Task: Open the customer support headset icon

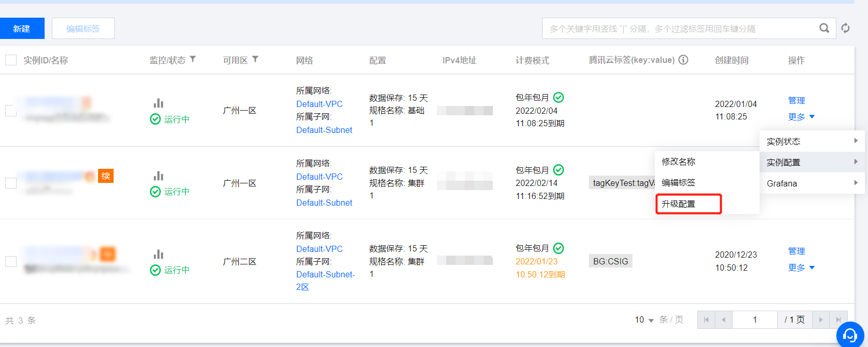Action: coord(850,335)
